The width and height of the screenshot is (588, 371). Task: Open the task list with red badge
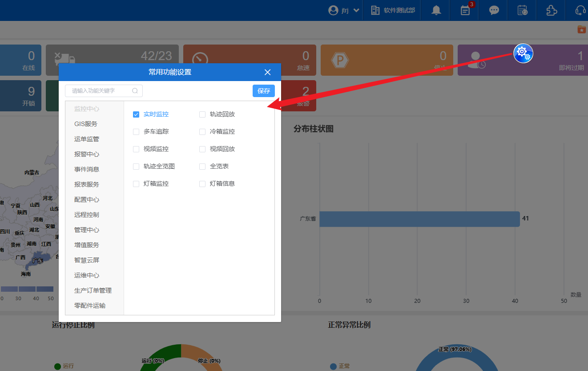click(465, 10)
